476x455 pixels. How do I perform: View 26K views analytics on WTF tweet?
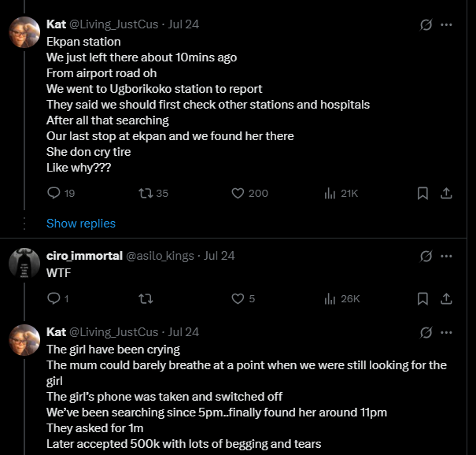click(x=342, y=299)
